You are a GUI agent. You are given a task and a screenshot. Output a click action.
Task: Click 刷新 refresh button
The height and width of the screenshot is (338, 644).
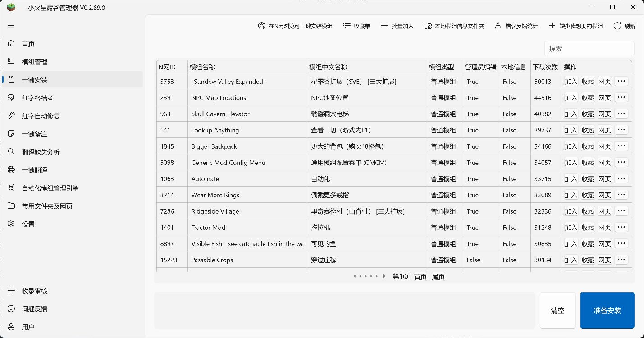(624, 26)
